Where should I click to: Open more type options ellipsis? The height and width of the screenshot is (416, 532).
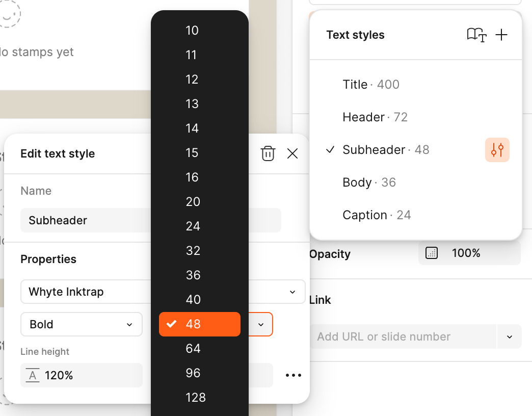(293, 375)
